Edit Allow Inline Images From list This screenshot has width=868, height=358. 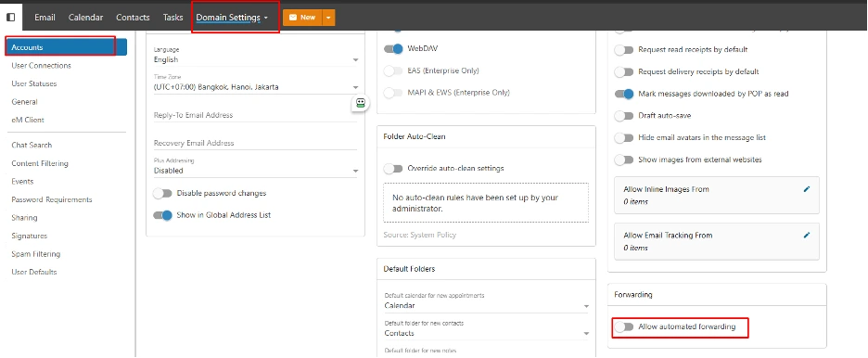pos(807,189)
